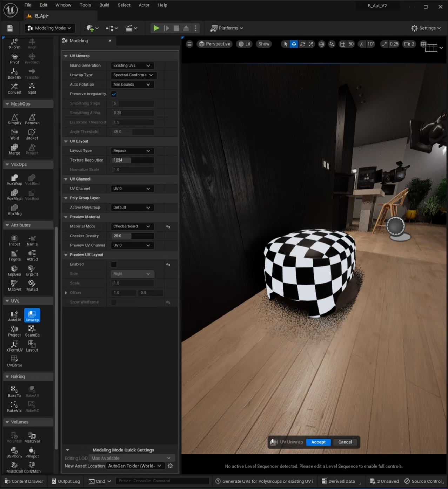Open the AutoUV tool
Screen dimensions: 448x489
[14, 316]
